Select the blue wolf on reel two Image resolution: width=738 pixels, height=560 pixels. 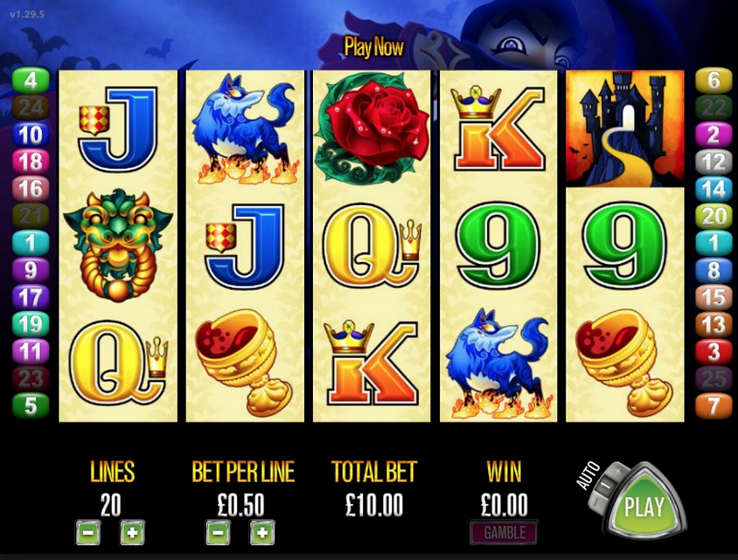pyautogui.click(x=245, y=128)
